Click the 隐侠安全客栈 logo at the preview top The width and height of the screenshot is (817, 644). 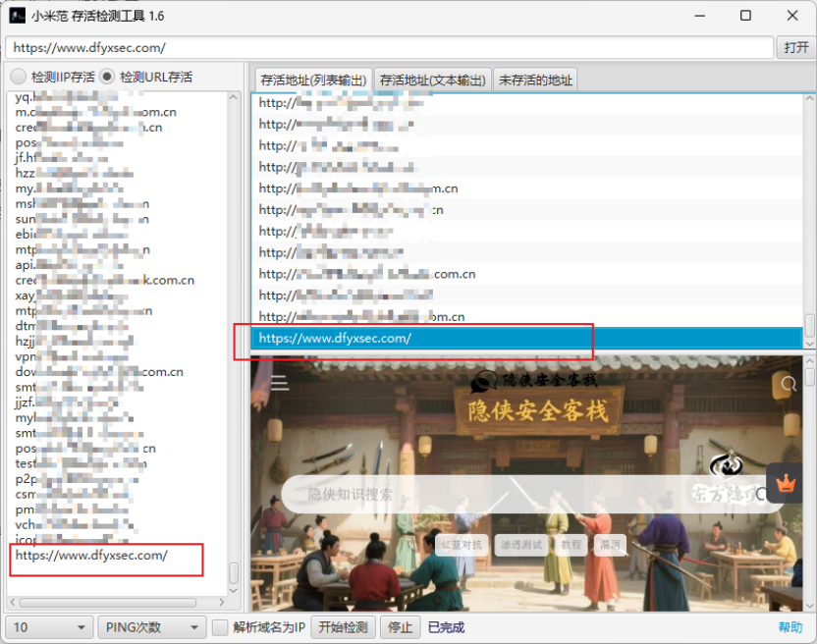coord(533,379)
